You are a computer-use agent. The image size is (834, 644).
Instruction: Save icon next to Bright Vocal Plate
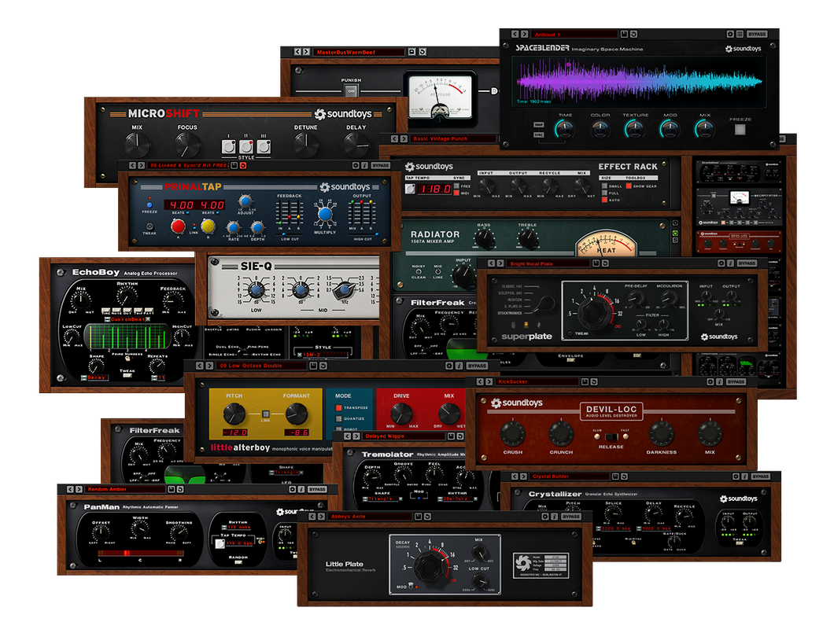point(596,263)
